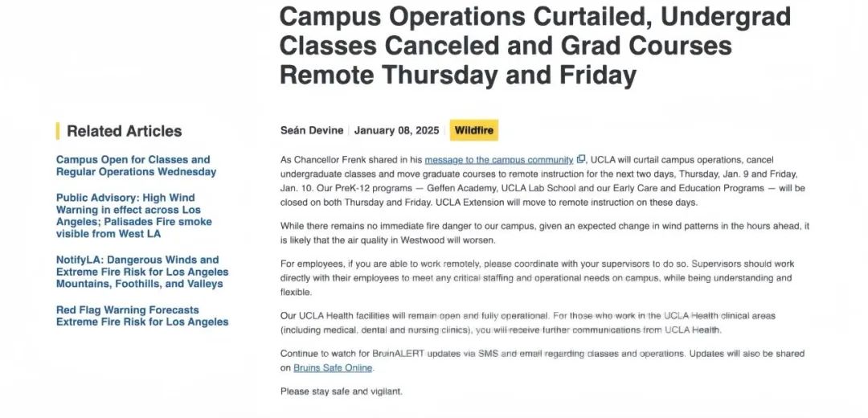This screenshot has width=868, height=418.
Task: Click the yellow Wildfire tag
Action: (474, 130)
